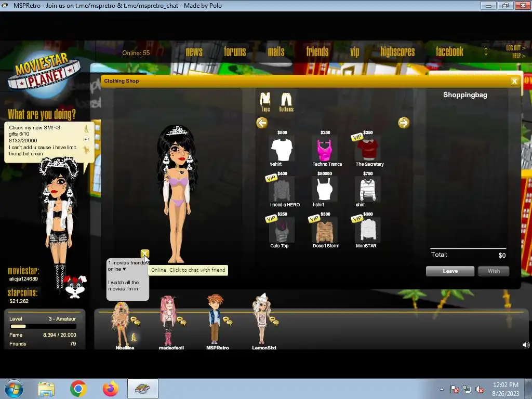Open the highscores menu
Screen dimensions: 532x399
click(397, 51)
